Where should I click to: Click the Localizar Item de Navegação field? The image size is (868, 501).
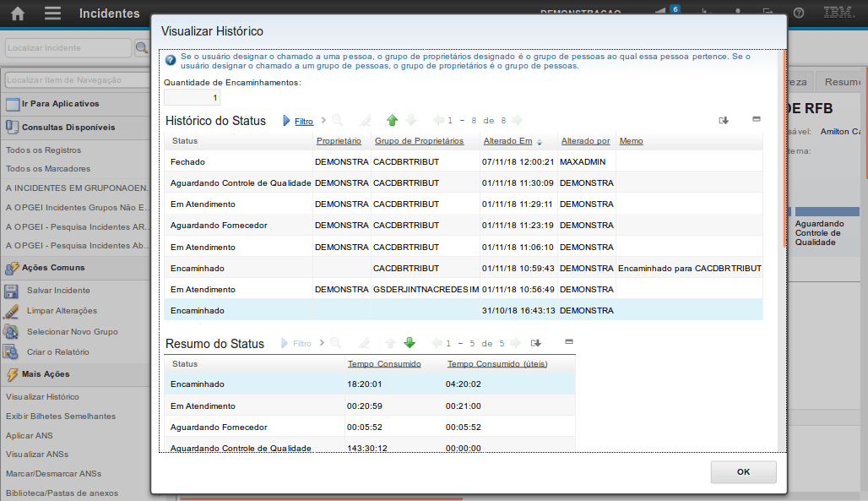coord(77,79)
